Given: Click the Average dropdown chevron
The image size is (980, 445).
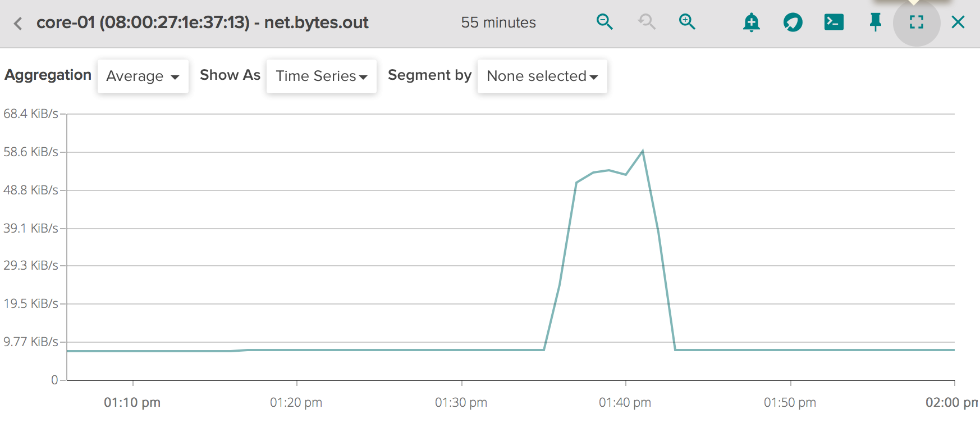Looking at the screenshot, I should (176, 77).
